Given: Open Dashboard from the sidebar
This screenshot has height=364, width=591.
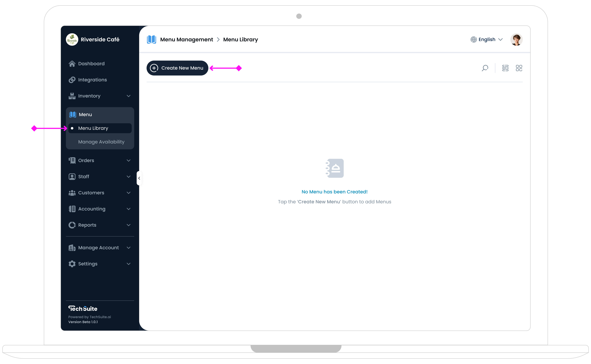Looking at the screenshot, I should coord(91,64).
